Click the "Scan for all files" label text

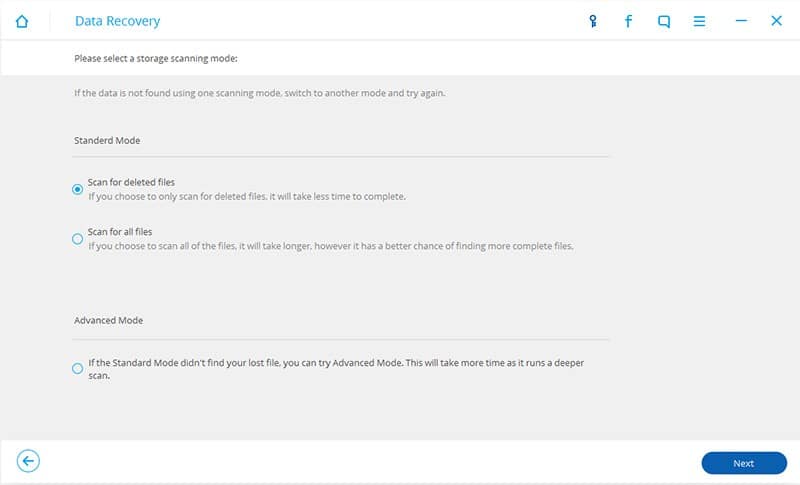[x=120, y=232]
